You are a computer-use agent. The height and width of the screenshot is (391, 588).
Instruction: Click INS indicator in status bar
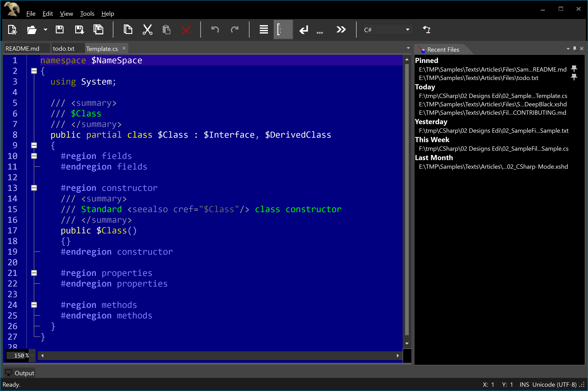(x=524, y=385)
